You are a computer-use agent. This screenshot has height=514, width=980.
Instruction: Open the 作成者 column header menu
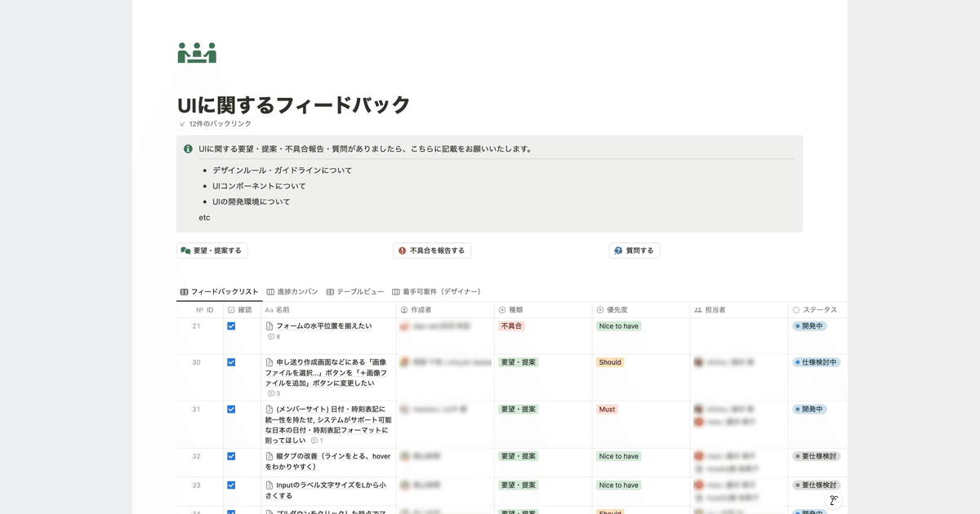[445, 310]
